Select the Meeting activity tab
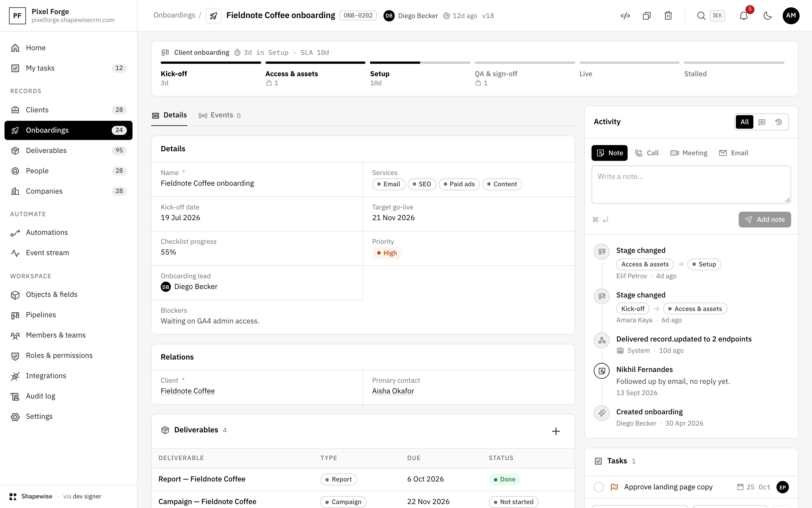Screen dimensions: 812x508 [x=689, y=153]
